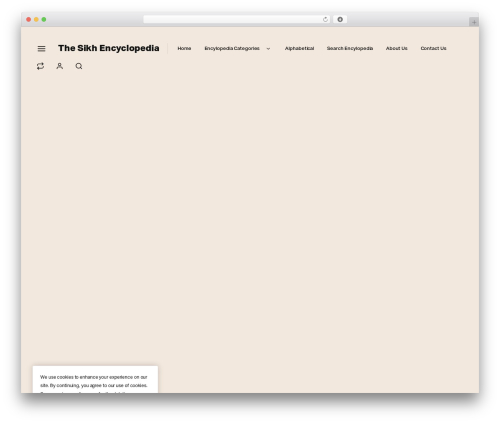Open Encyclopedia Categories menu
Viewport: 500px width, 423px height.
tap(232, 48)
